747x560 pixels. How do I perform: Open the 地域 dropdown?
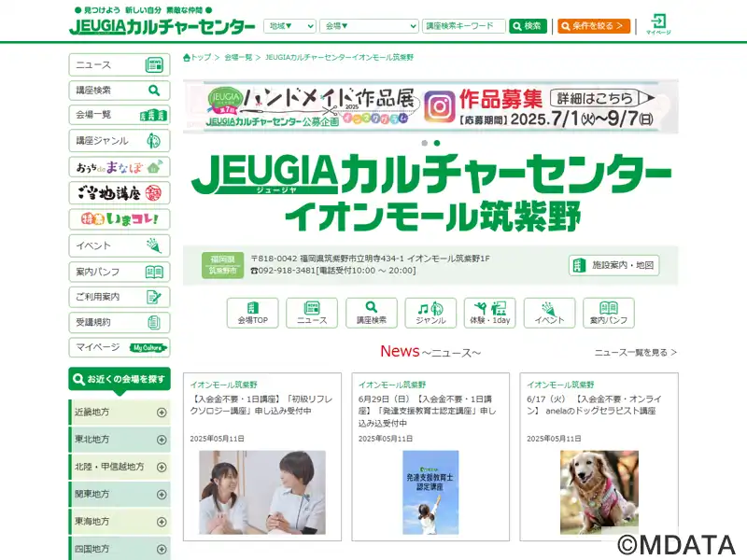[289, 26]
